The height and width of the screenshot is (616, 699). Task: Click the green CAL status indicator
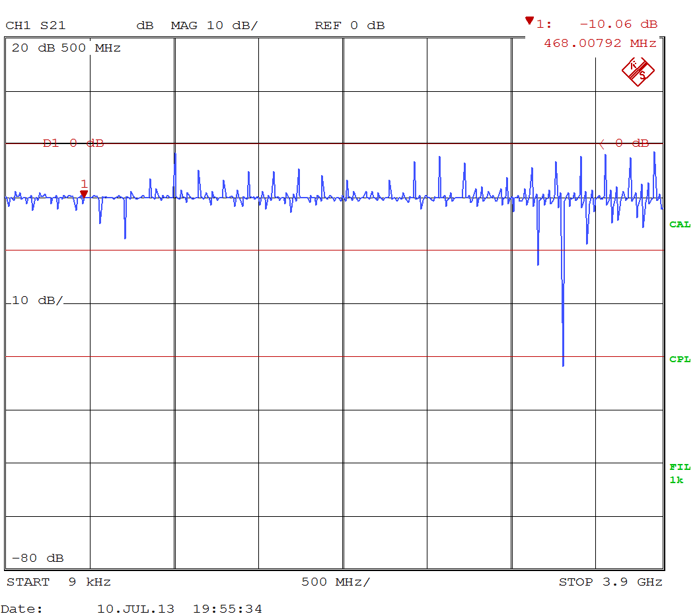coord(679,225)
